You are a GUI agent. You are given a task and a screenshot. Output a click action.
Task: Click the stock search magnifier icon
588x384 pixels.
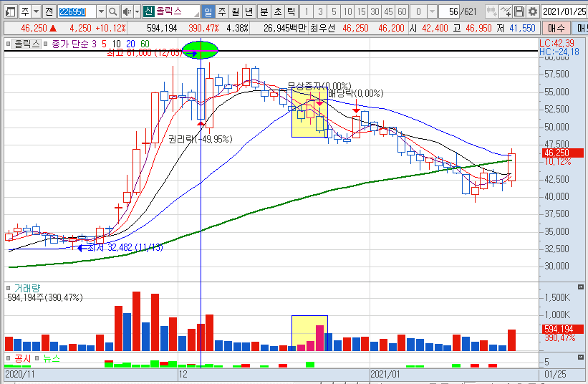(x=113, y=11)
